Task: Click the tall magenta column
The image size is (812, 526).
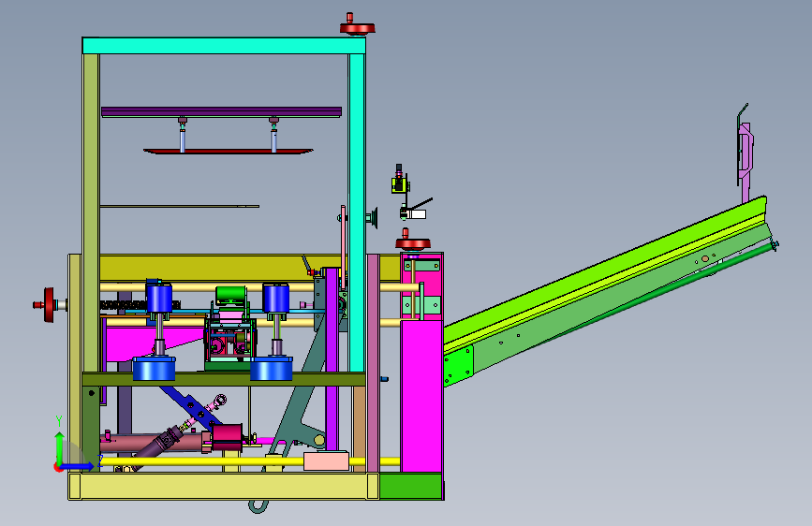Action: pos(421,396)
